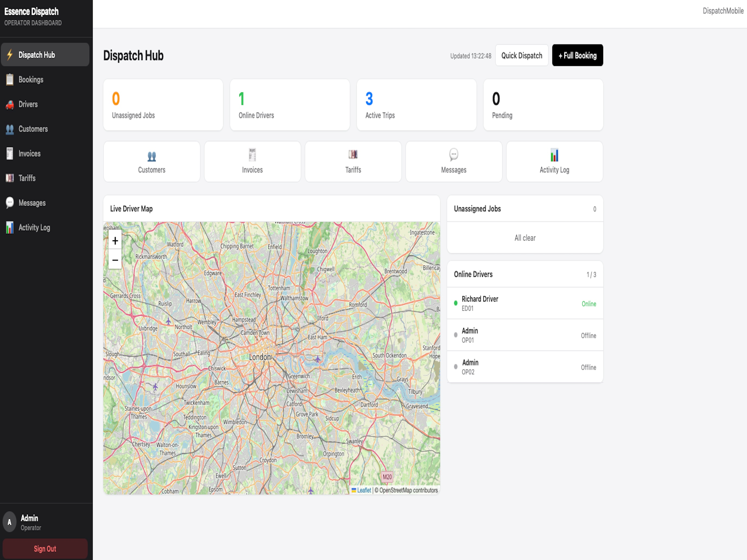Click the Tariffs book icon in sidebar
The height and width of the screenshot is (560, 747).
[x=10, y=178]
